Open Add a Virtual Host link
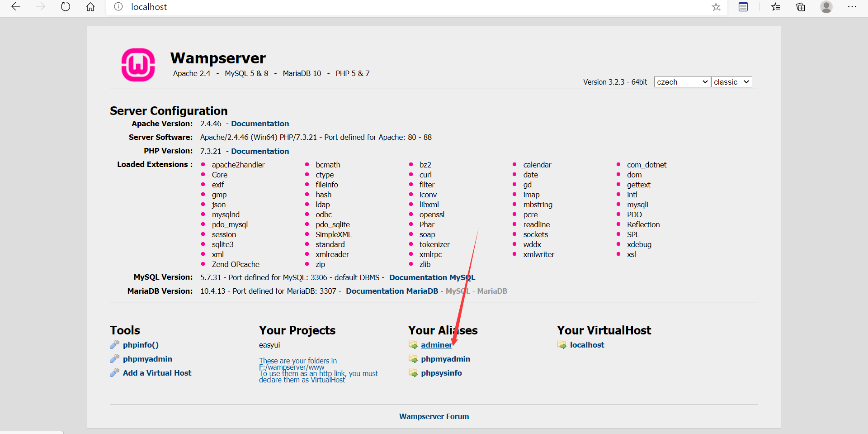The height and width of the screenshot is (434, 868). tap(157, 373)
